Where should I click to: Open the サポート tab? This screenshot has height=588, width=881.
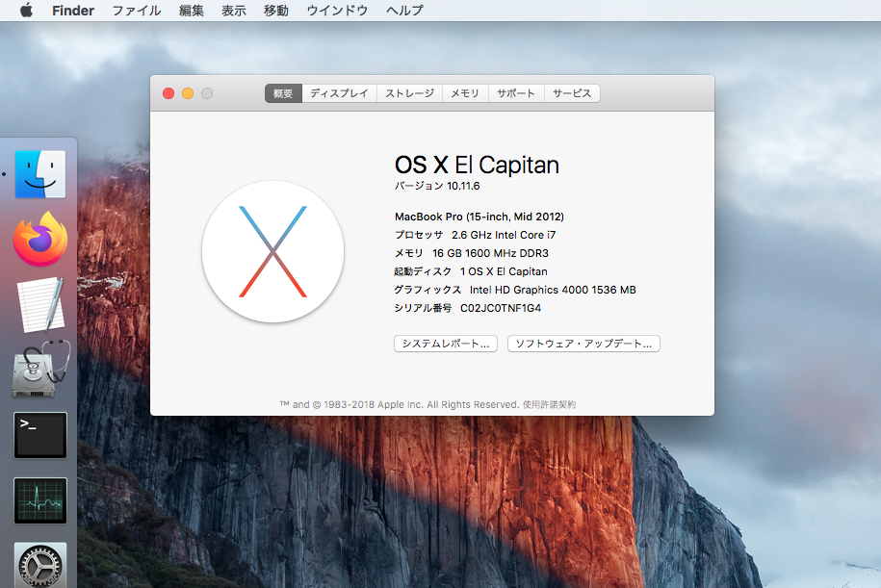click(516, 93)
